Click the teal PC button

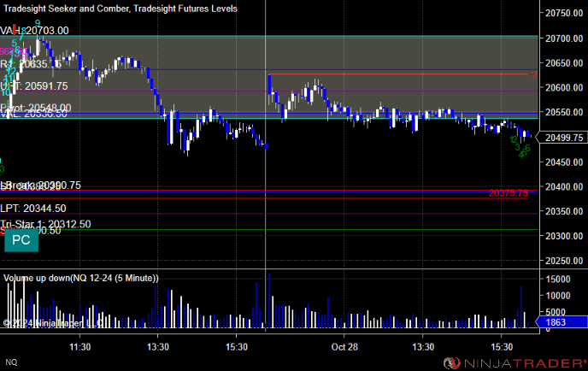pyautogui.click(x=21, y=240)
